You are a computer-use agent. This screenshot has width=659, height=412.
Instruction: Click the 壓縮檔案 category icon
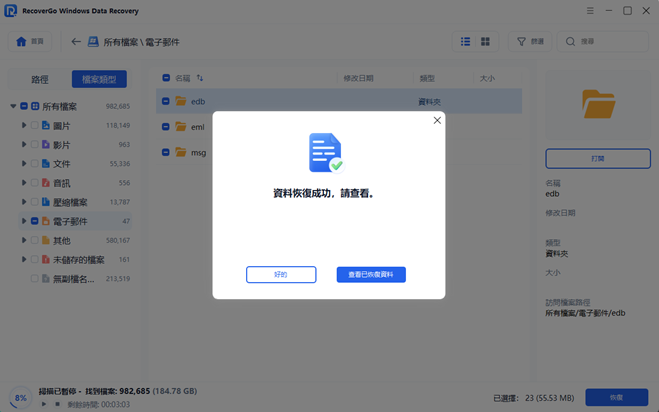click(x=46, y=202)
